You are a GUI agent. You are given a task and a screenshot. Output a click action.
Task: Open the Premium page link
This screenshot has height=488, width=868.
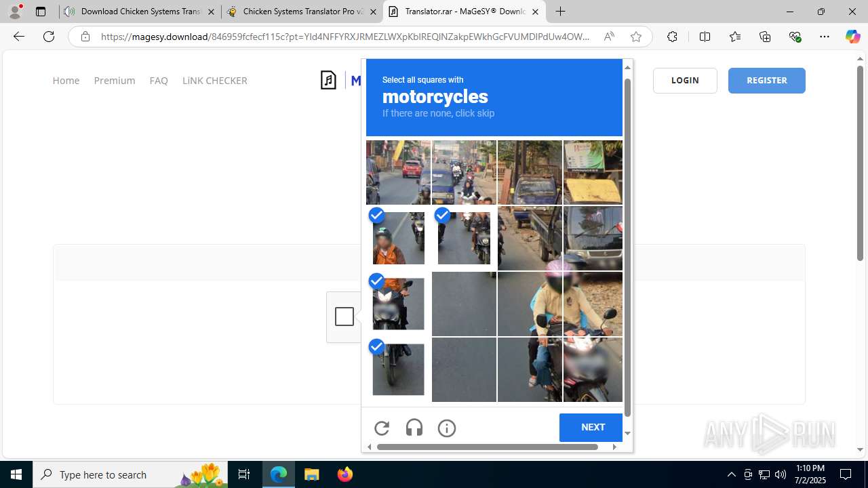click(115, 80)
